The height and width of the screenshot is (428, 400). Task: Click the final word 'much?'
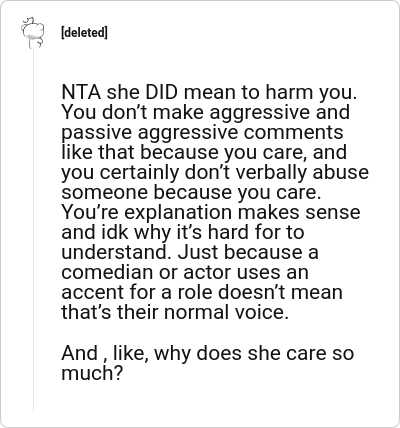tap(92, 373)
